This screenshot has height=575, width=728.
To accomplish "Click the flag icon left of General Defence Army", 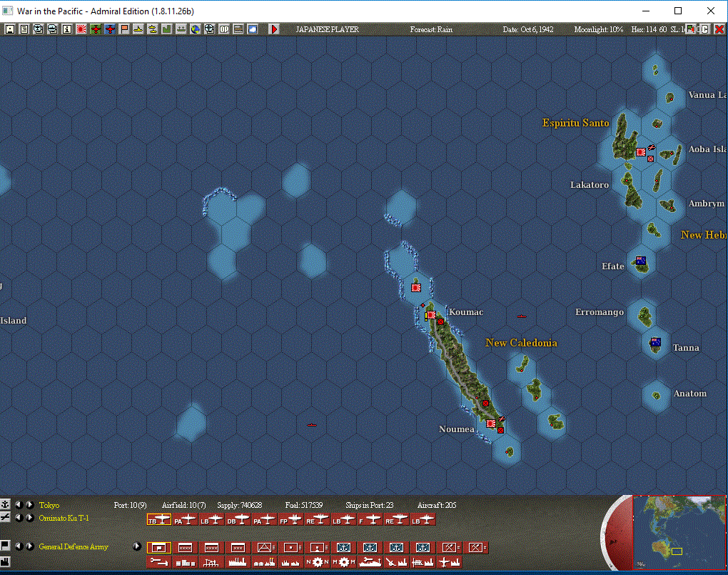I will pos(5,545).
